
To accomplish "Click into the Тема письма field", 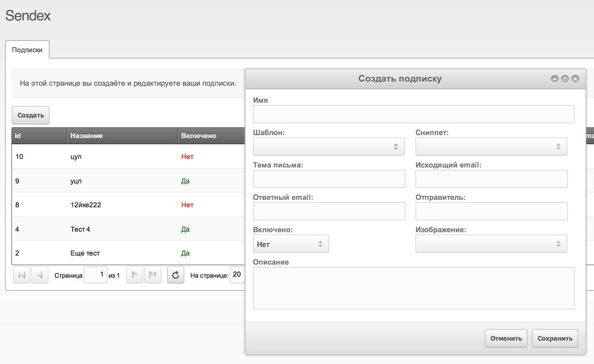I will (329, 179).
